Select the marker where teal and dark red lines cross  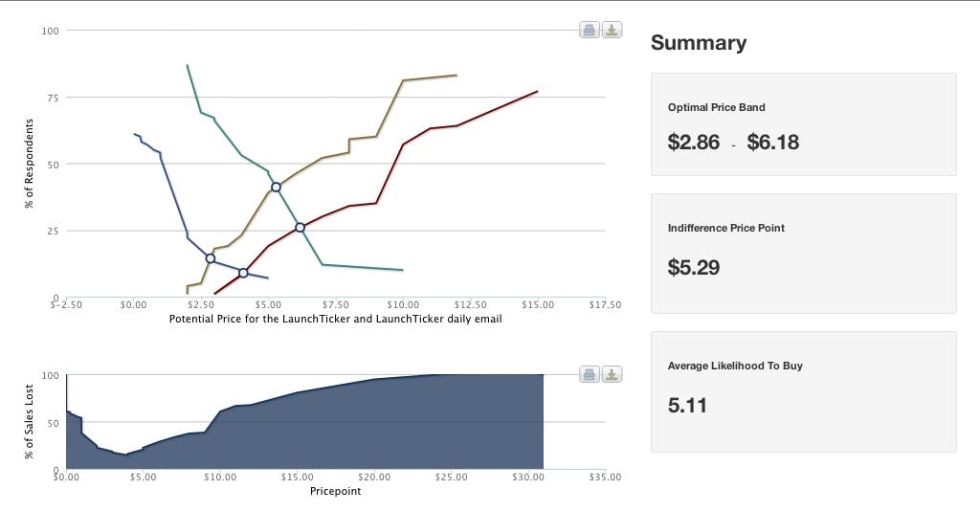click(x=300, y=227)
